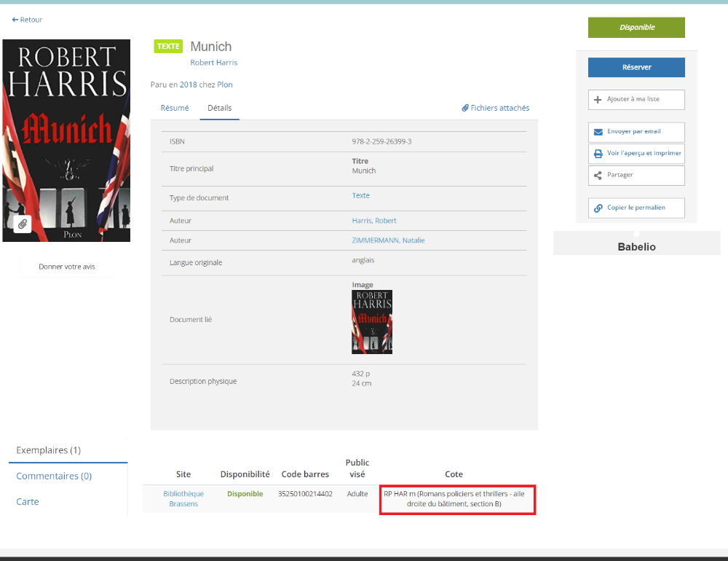Switch to the Résumé tab
Screen dimensions: 728x561
tap(175, 107)
